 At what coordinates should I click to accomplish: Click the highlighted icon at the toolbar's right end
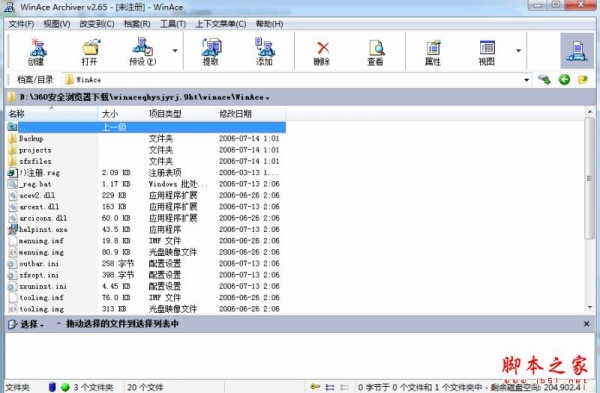[577, 51]
